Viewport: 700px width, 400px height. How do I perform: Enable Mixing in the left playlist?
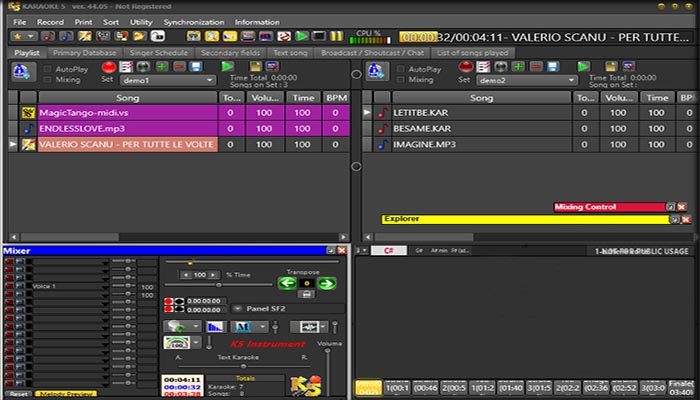coord(47,80)
